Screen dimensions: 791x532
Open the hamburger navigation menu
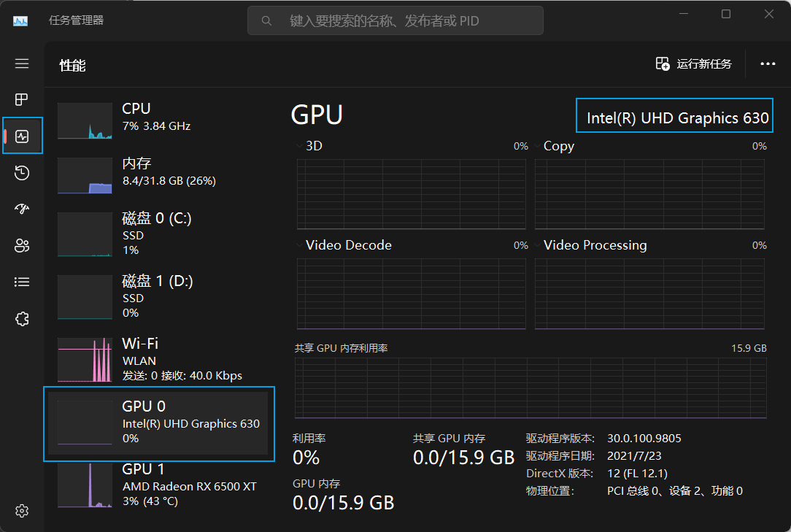point(22,63)
